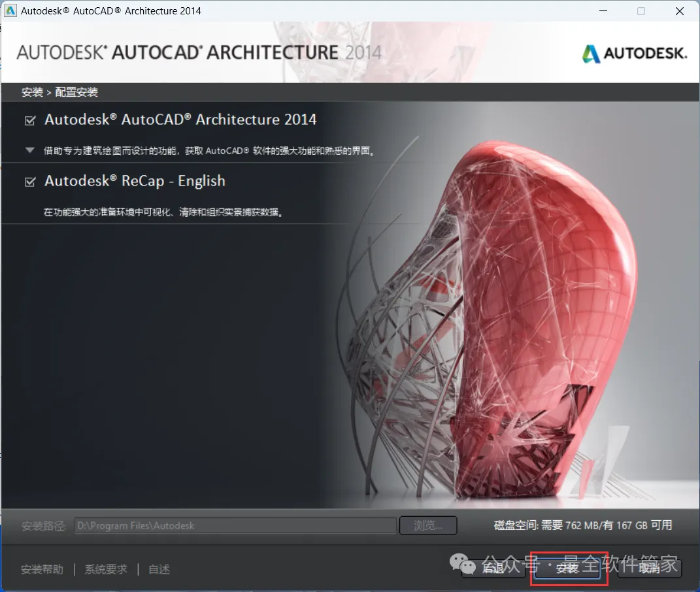Click the install path input field
The height and width of the screenshot is (592, 700).
click(235, 525)
